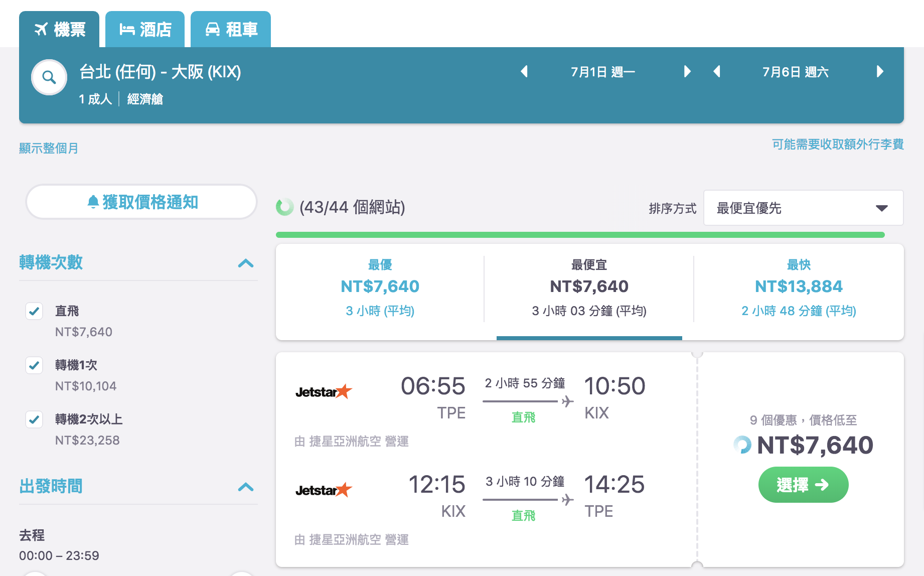Click the loading spinner beside 43/44 個網站
Viewport: 924px width, 576px height.
pos(284,207)
